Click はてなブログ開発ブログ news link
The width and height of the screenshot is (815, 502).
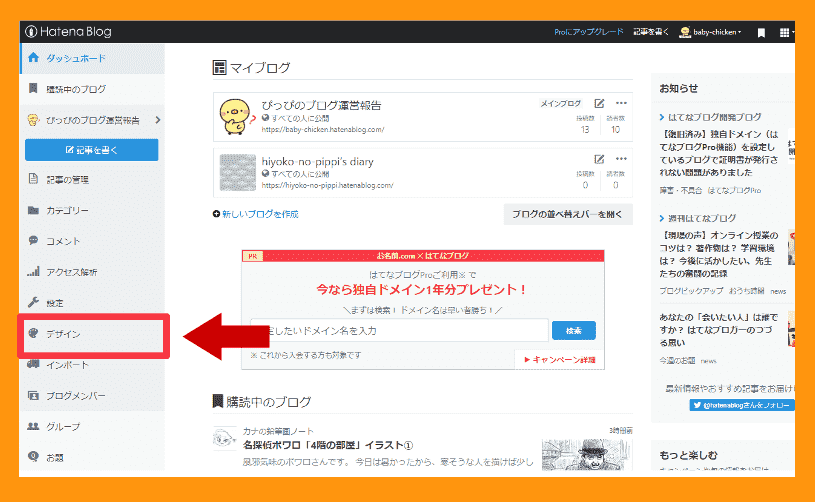714,117
